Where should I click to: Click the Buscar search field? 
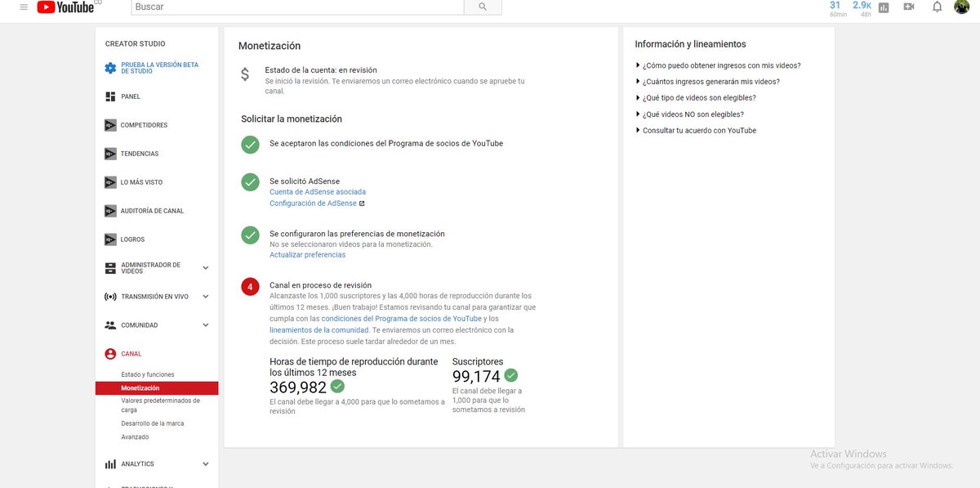tap(297, 7)
